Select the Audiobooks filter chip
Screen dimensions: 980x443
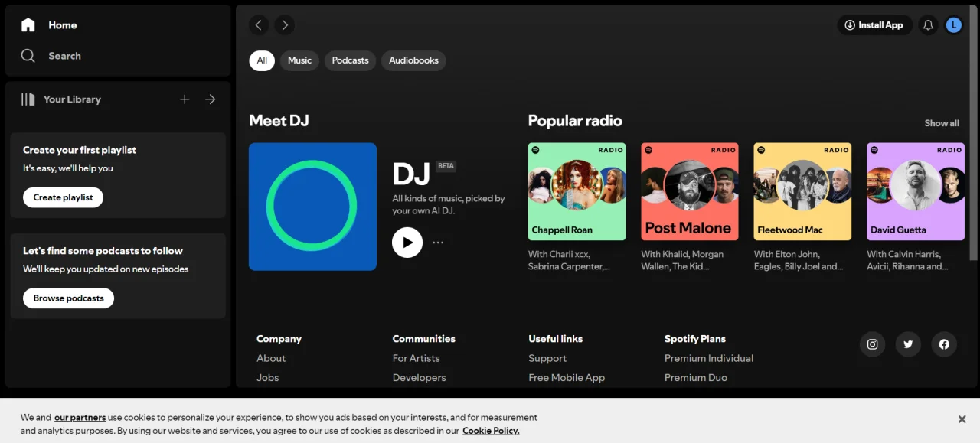[413, 60]
